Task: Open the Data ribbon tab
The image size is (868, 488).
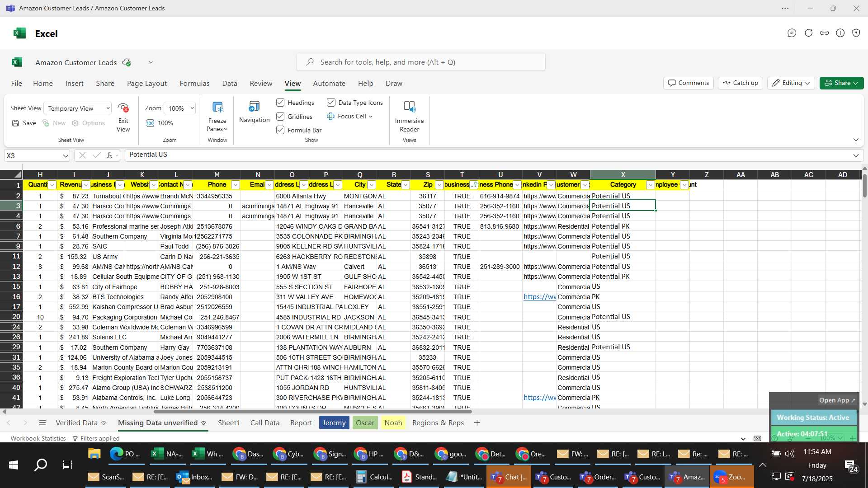Action: click(x=230, y=83)
